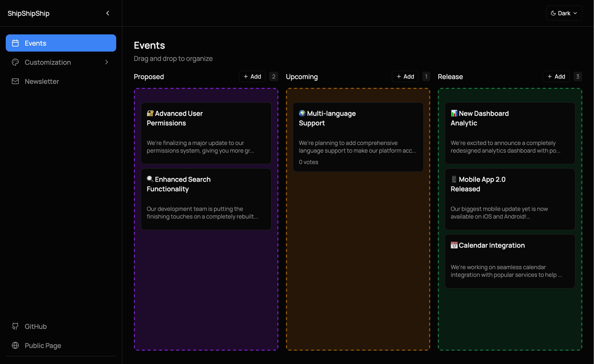Click the calendar icon beside Events

[x=15, y=43]
